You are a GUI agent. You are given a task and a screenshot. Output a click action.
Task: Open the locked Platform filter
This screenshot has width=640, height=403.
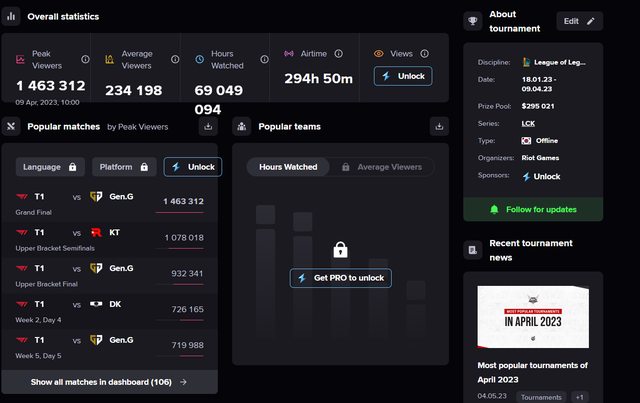[x=125, y=167]
